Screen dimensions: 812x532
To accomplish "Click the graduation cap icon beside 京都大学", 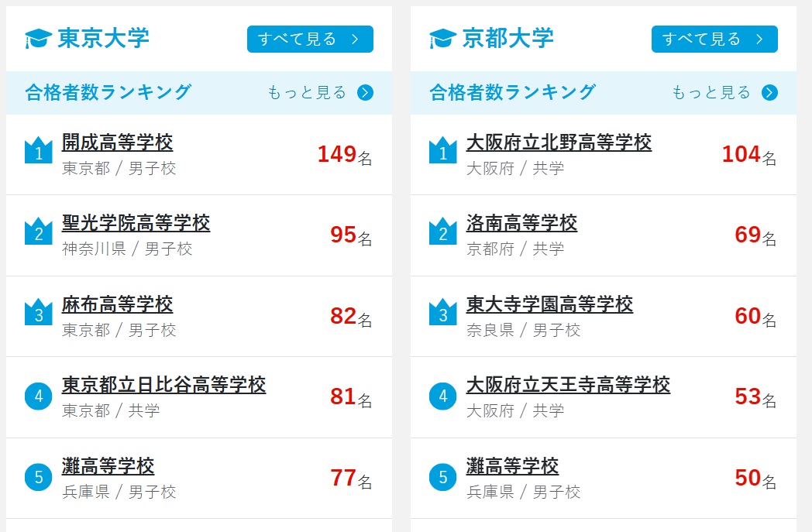I will (x=442, y=38).
